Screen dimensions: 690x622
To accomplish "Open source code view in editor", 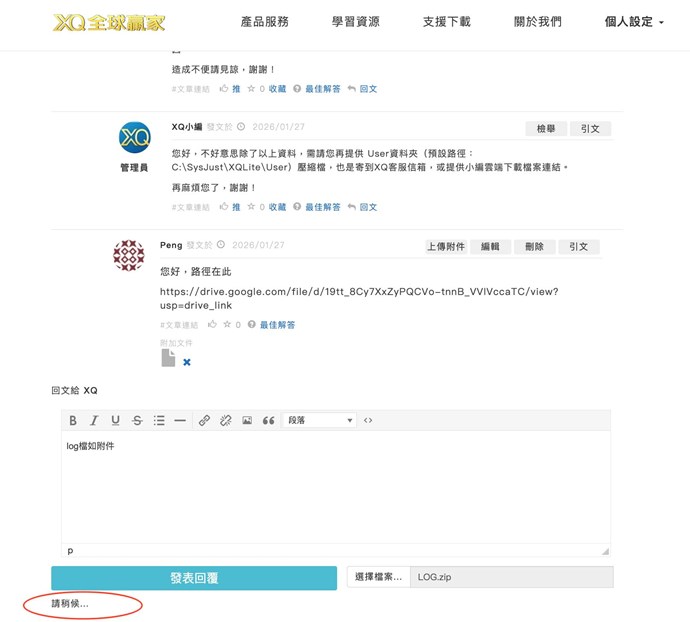I will pos(368,420).
